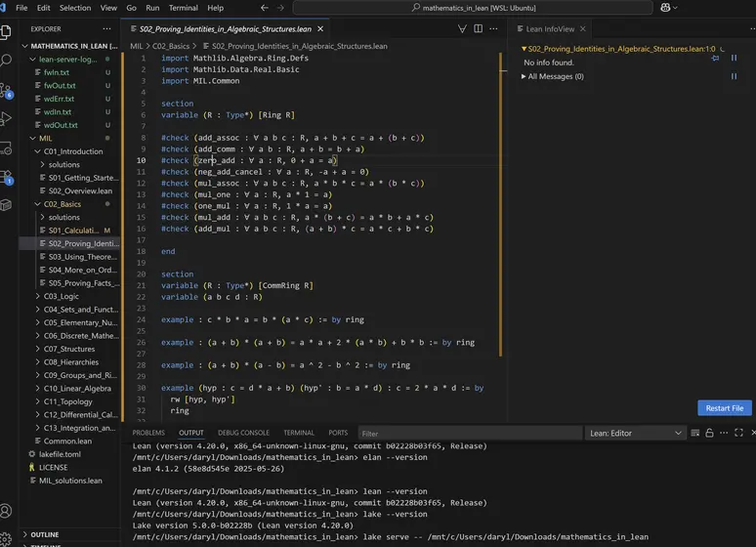756x547 pixels.
Task: Switch to the PROBLEMS panel tab
Action: pos(148,433)
